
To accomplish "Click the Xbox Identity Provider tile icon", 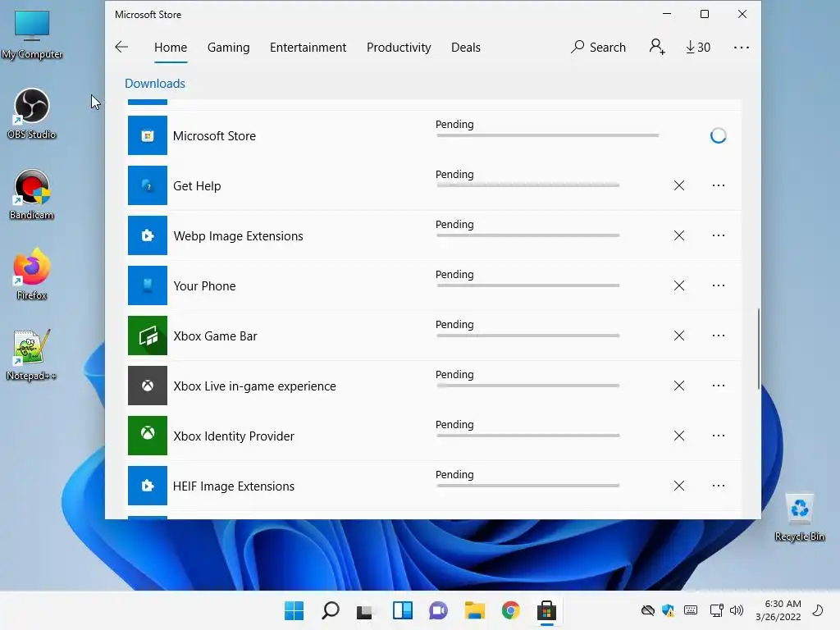I will click(148, 436).
